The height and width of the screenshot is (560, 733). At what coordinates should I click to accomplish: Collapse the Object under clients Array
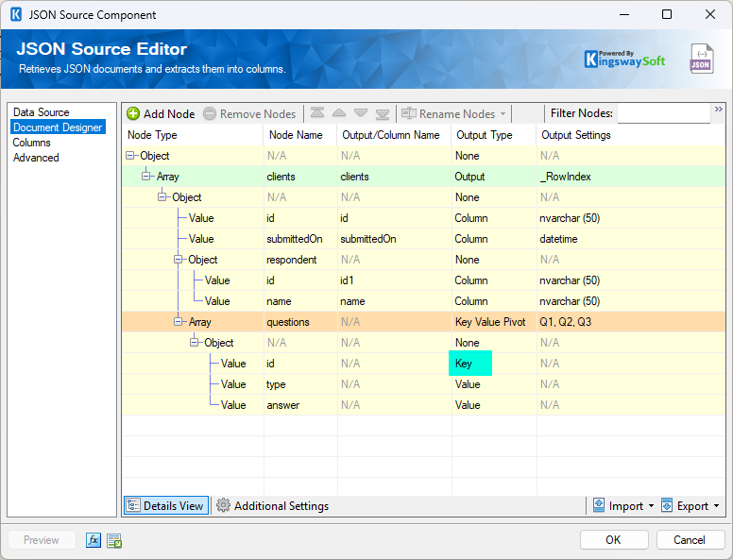click(162, 196)
